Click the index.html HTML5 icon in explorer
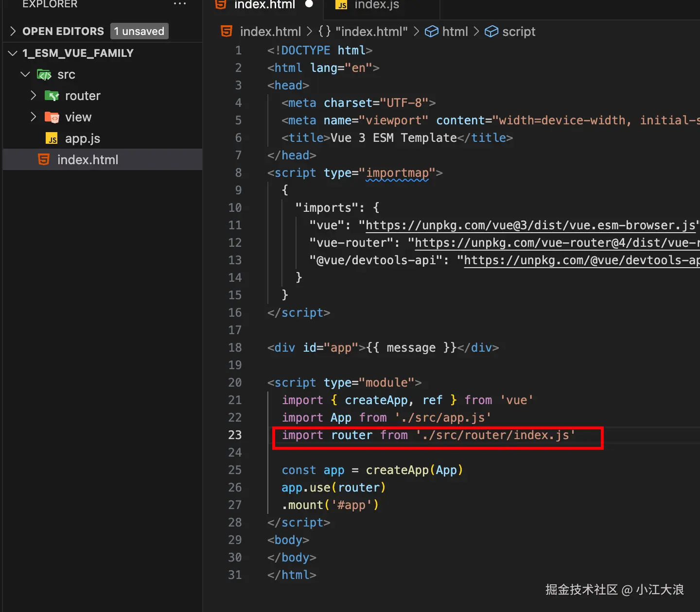The height and width of the screenshot is (612, 700). (x=44, y=160)
